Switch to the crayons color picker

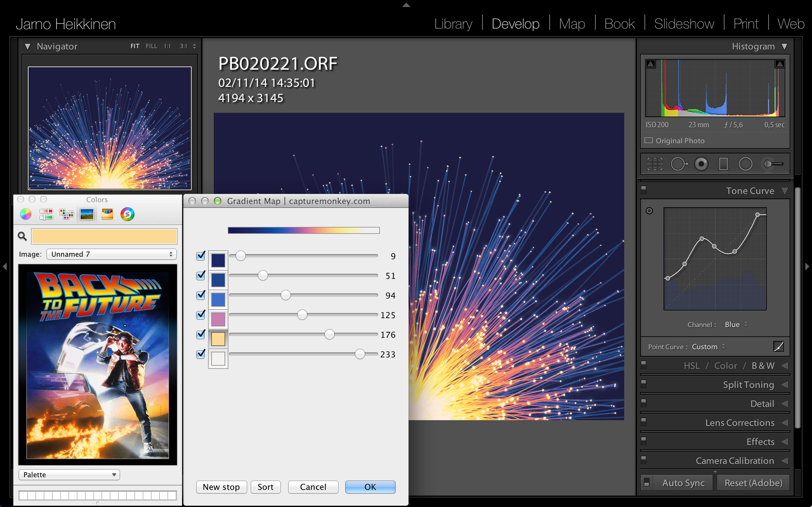pos(108,214)
